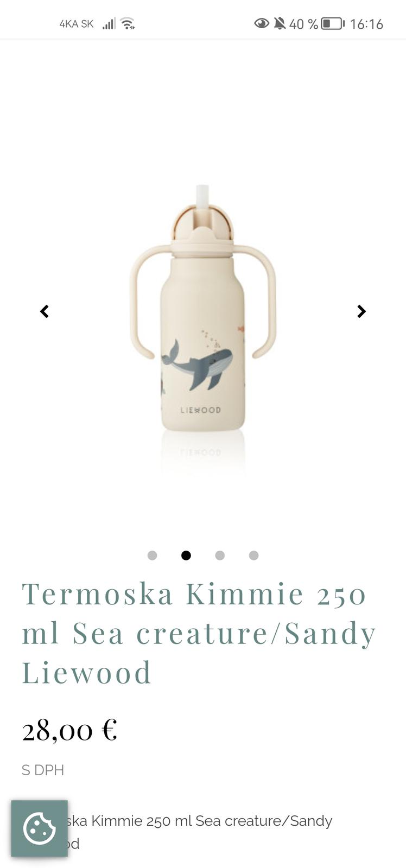Tap the muted notifications bell icon
The height and width of the screenshot is (868, 406).
click(280, 23)
